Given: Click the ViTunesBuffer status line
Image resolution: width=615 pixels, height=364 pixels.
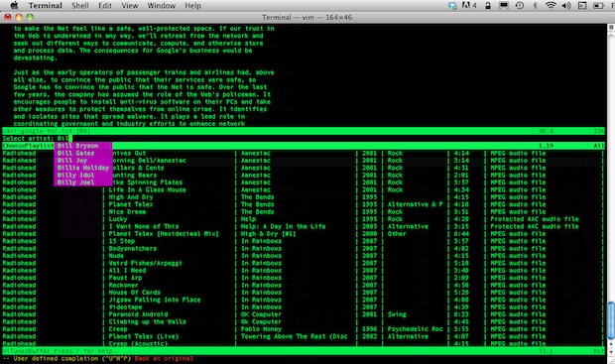Looking at the screenshot, I should tap(304, 351).
